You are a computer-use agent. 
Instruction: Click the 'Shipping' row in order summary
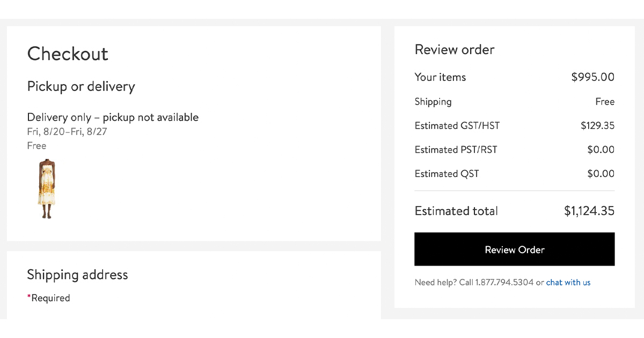click(515, 101)
